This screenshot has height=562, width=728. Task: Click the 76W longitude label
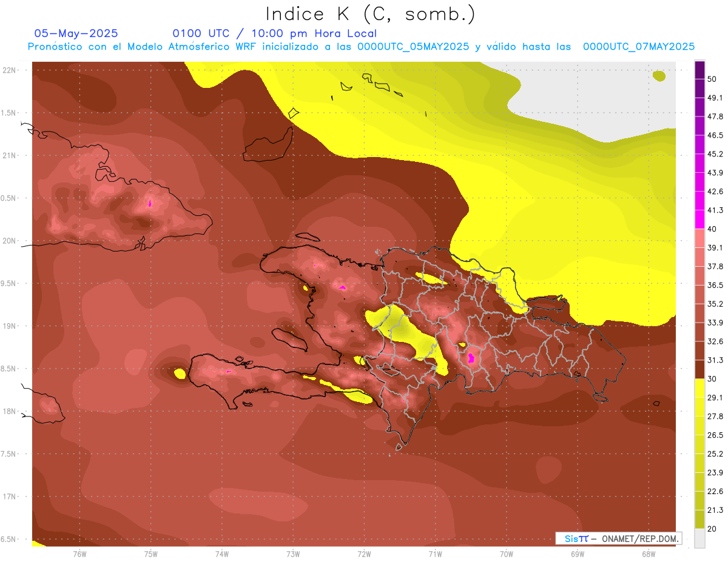click(x=79, y=555)
